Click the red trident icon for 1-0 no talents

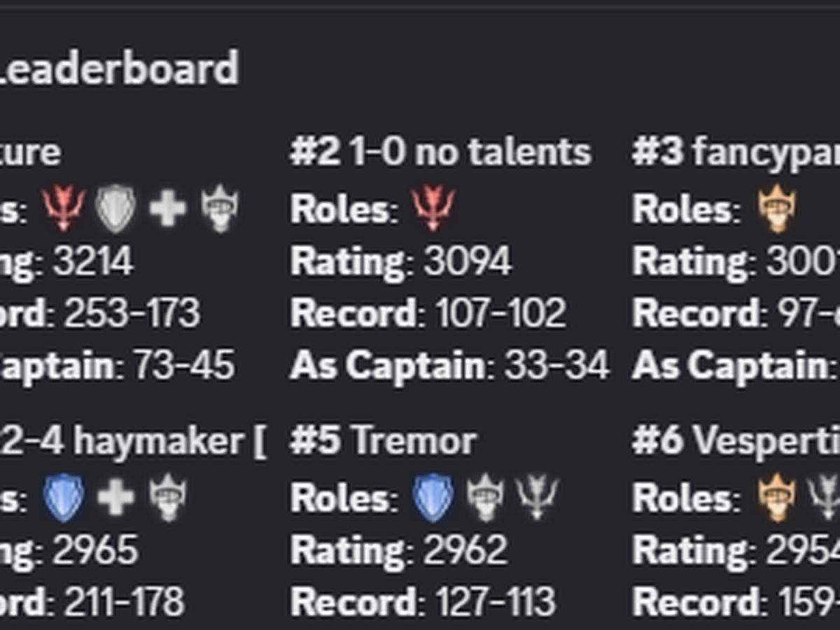tap(433, 209)
